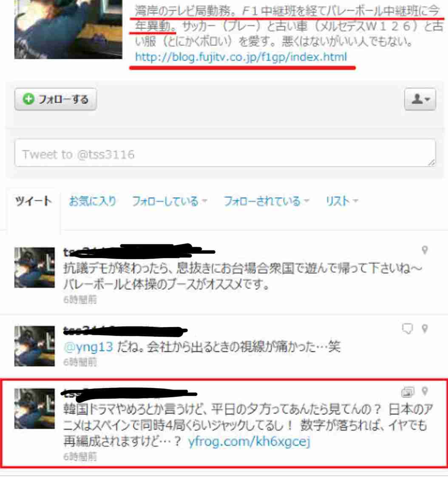Screen dimensions: 448x477
Task: Click the 6時間前 timestamp of the highlighted tweet
Action: [x=80, y=457]
